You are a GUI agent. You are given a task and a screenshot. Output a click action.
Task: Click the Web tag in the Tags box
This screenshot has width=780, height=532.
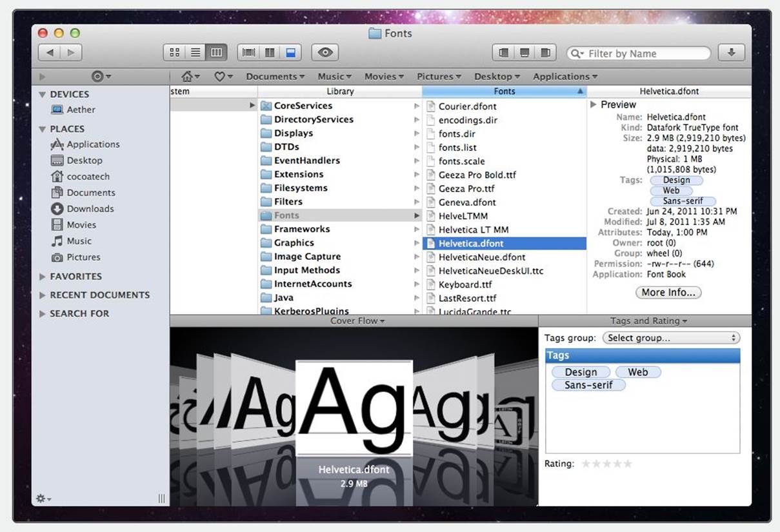[x=637, y=372]
